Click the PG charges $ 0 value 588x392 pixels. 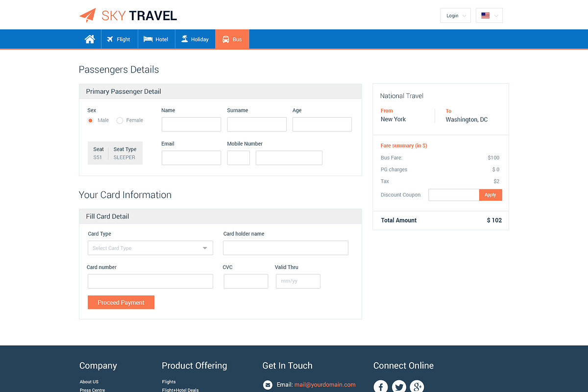[496, 170]
